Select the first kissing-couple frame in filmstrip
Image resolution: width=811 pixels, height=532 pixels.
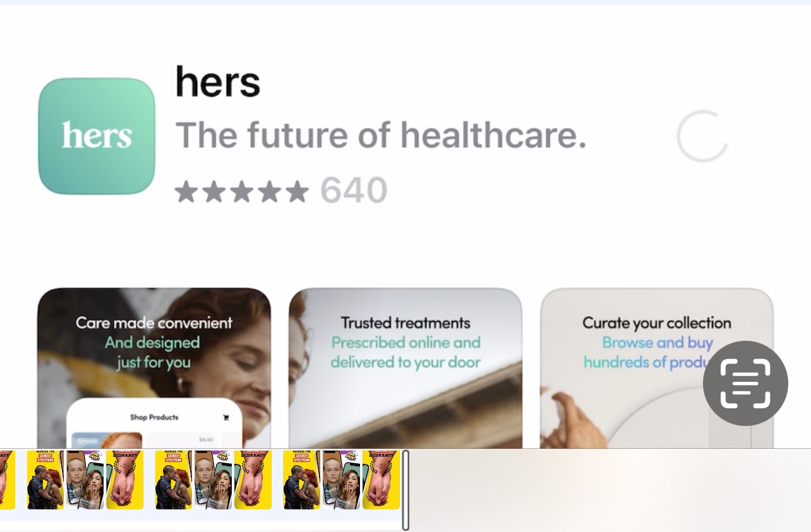tap(45, 480)
